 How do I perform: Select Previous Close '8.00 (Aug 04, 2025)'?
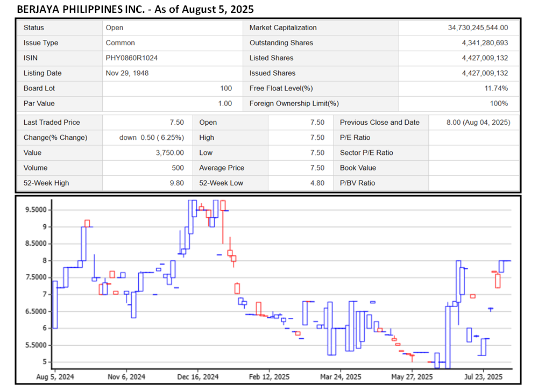point(478,123)
